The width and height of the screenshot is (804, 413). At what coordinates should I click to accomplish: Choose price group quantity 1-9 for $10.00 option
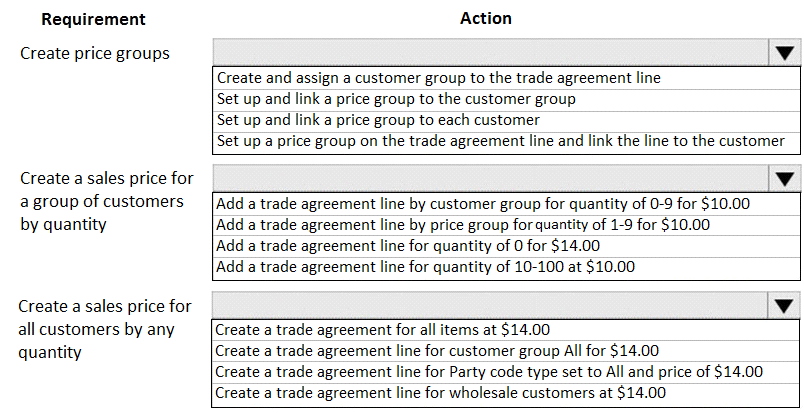click(x=506, y=225)
